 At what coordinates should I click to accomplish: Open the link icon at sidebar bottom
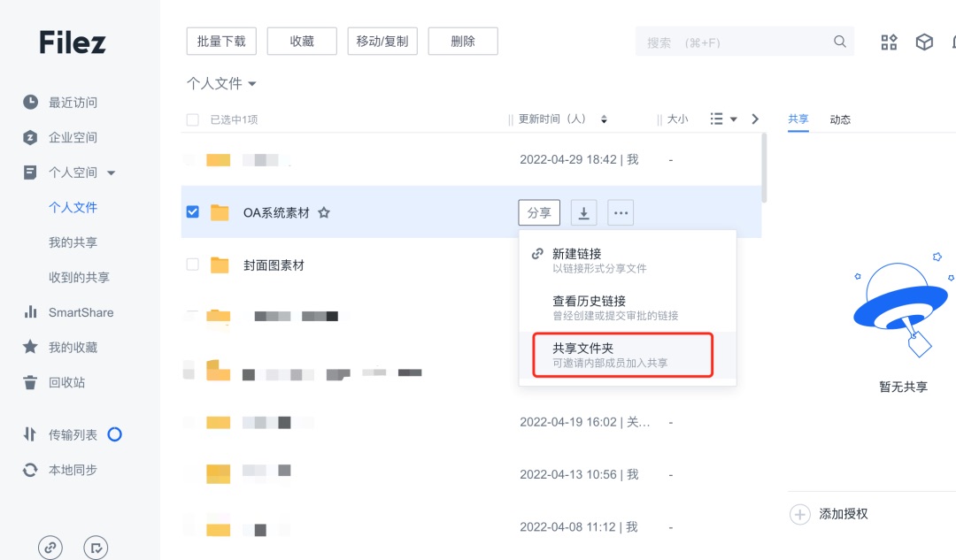point(50,548)
